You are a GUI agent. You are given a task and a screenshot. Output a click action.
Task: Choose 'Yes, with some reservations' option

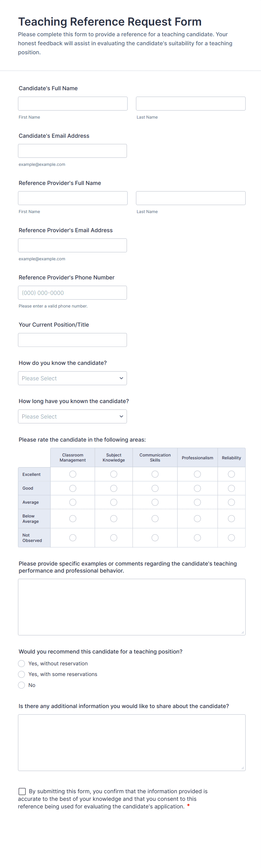coord(22,674)
